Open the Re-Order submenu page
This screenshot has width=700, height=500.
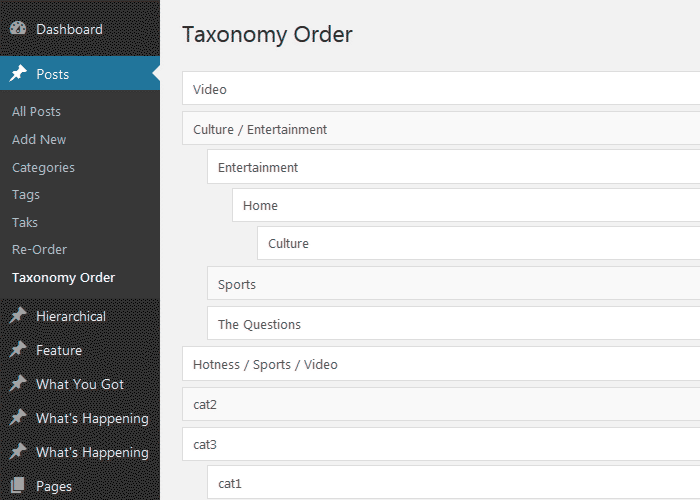coord(39,250)
